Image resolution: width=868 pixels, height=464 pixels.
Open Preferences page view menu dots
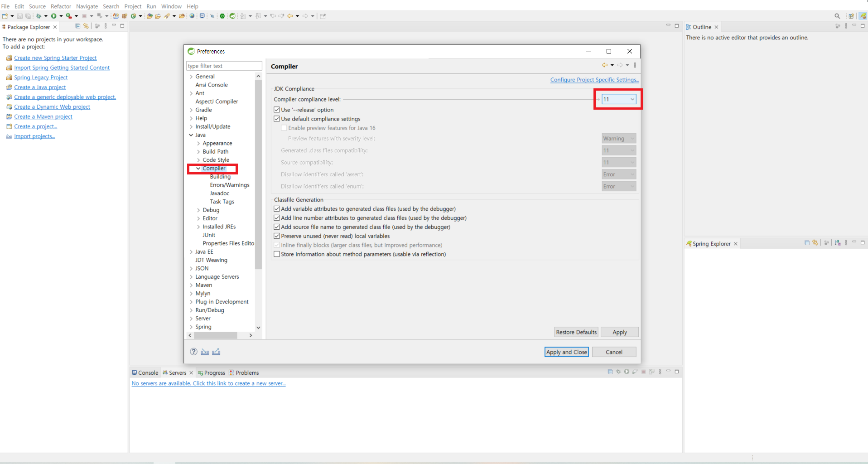pyautogui.click(x=635, y=65)
